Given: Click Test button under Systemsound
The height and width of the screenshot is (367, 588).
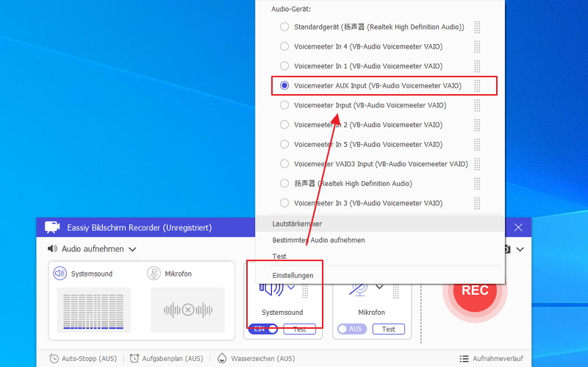Looking at the screenshot, I should (299, 329).
